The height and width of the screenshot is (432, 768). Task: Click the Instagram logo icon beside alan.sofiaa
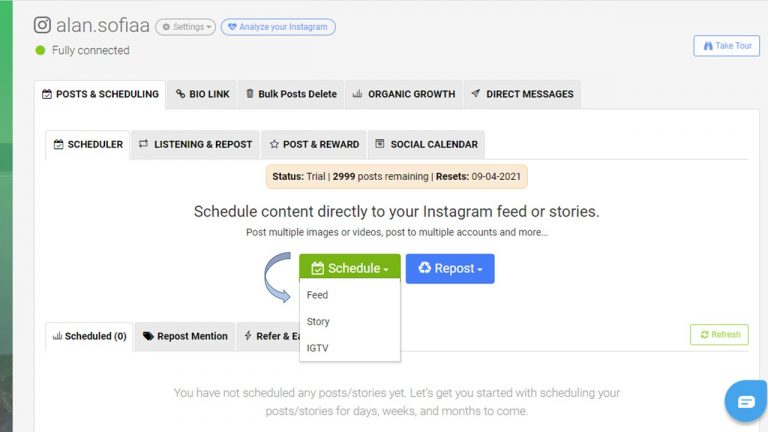(42, 24)
